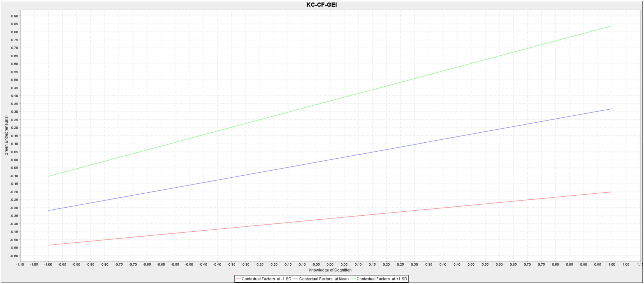Click the blue Mean line in the plot
The image size is (644, 284).
point(330,160)
